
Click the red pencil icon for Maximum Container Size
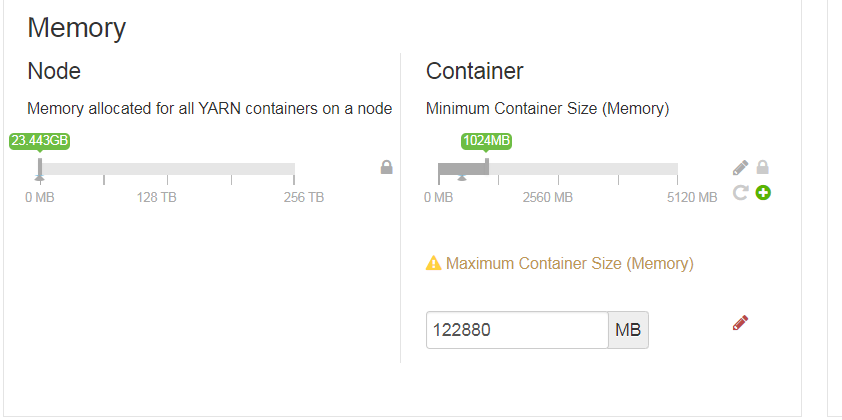pos(740,322)
